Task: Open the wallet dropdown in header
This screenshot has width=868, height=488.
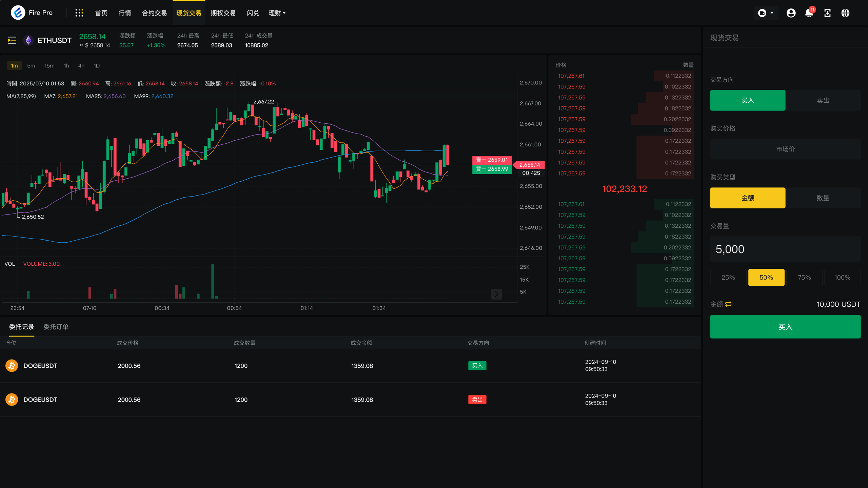Action: pyautogui.click(x=766, y=13)
